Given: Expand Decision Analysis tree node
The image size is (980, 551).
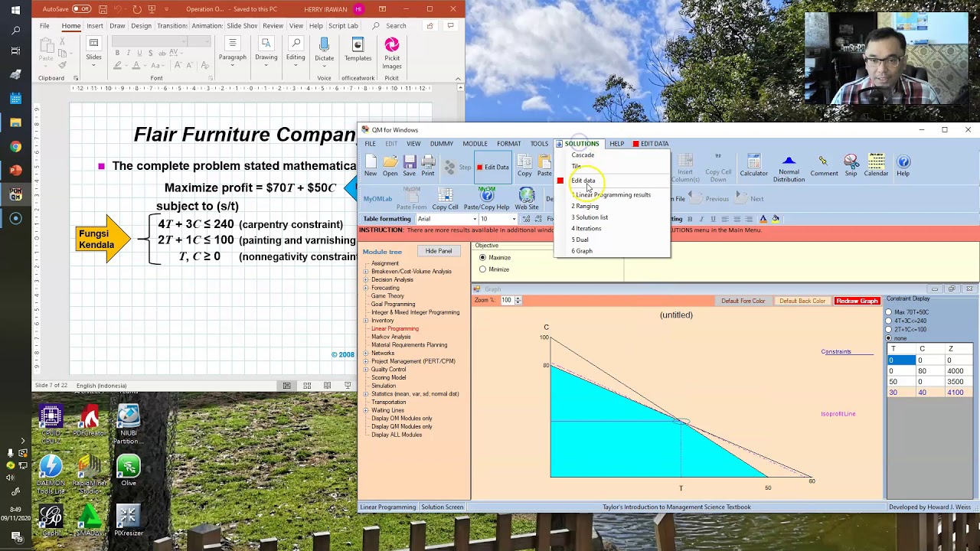Looking at the screenshot, I should pos(366,279).
